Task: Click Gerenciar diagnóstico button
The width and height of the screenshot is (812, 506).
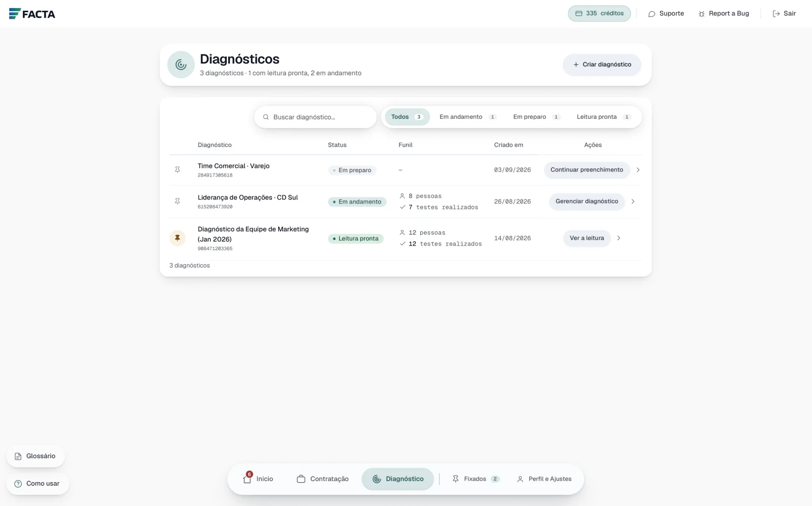Action: coord(587,201)
